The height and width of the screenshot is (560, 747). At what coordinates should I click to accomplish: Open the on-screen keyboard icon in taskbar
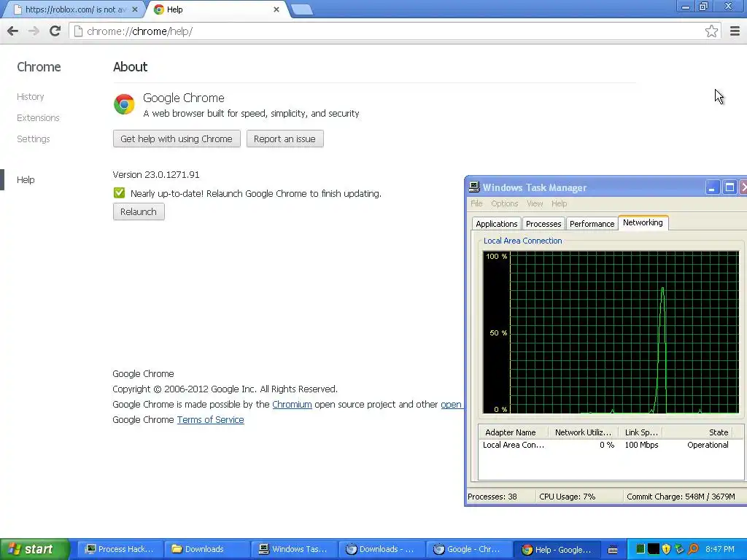pos(613,550)
